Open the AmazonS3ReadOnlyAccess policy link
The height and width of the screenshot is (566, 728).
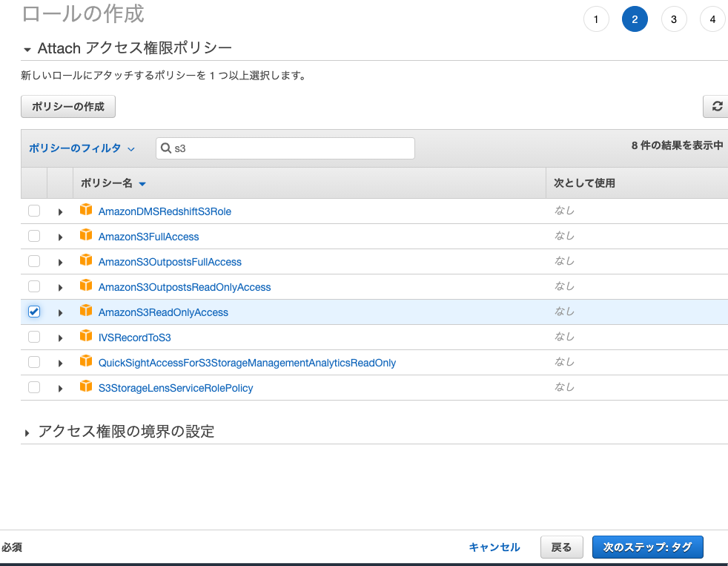click(163, 312)
